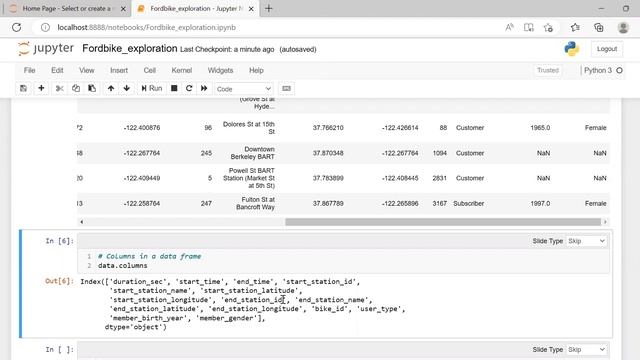Click the address bar URL
The image size is (640, 360).
coord(147,27)
